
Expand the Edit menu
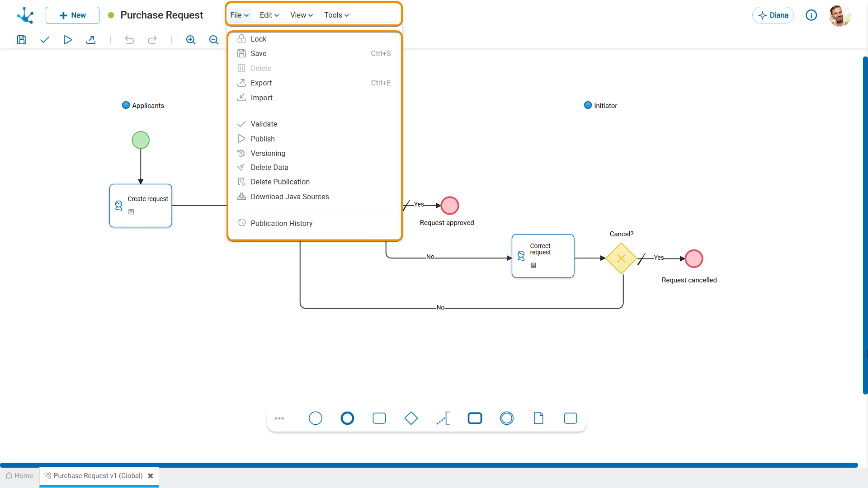tap(269, 15)
